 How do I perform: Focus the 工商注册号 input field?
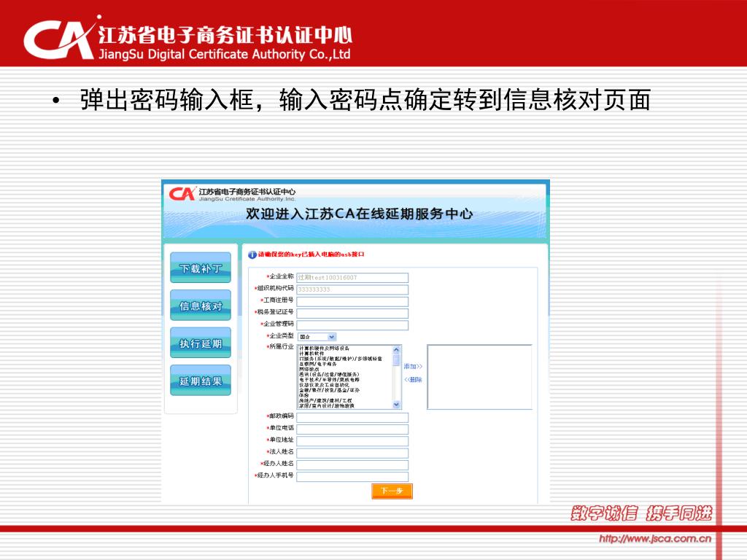[352, 301]
